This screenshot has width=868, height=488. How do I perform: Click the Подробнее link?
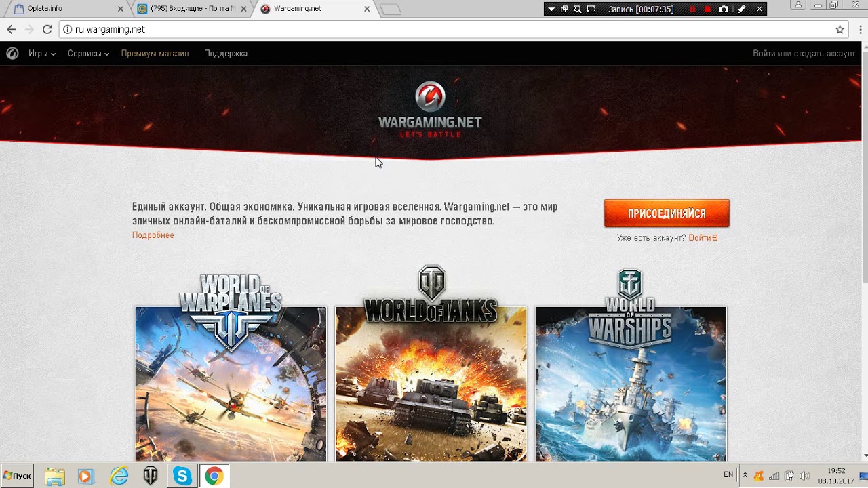(153, 235)
